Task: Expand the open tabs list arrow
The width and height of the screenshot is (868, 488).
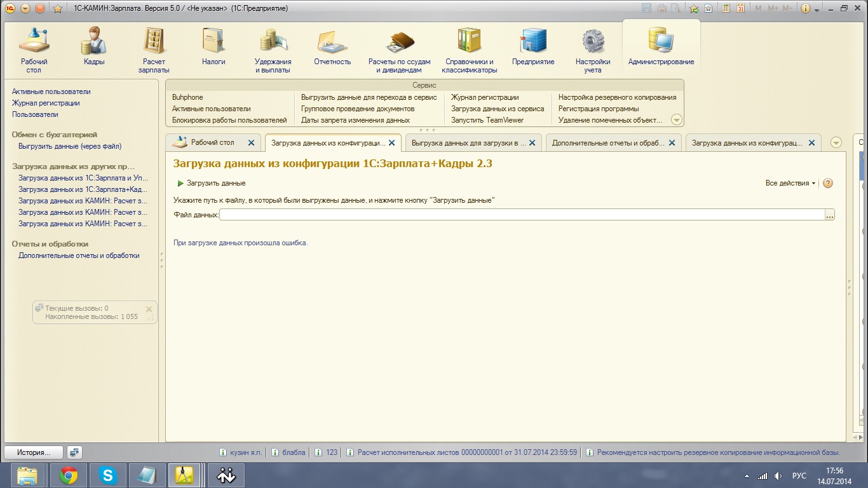Action: click(836, 143)
